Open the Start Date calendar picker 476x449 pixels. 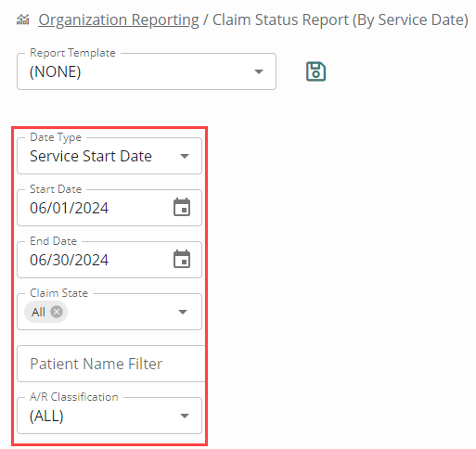(182, 207)
